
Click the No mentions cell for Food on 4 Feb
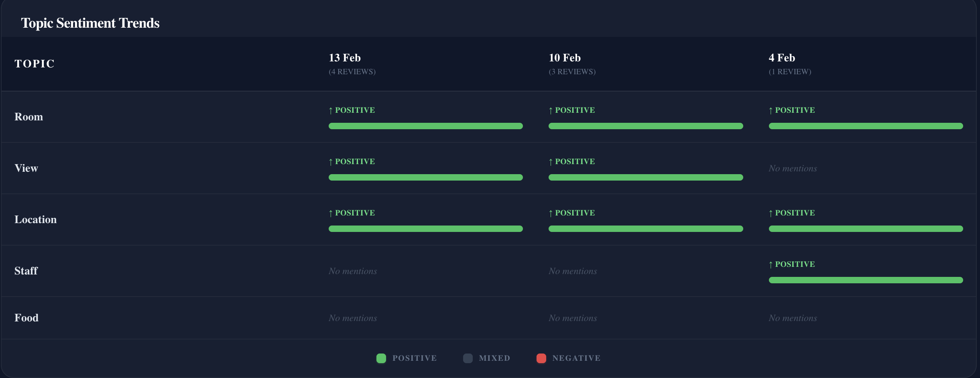(793, 318)
